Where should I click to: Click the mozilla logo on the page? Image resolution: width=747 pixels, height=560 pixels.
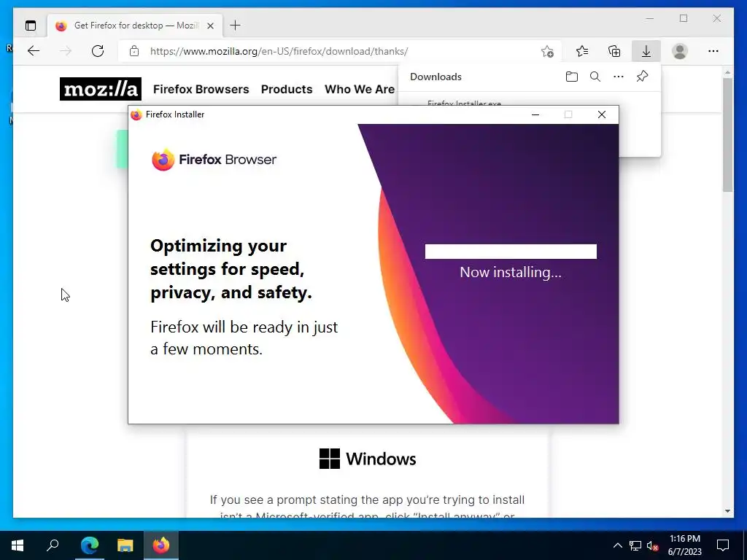(x=101, y=89)
